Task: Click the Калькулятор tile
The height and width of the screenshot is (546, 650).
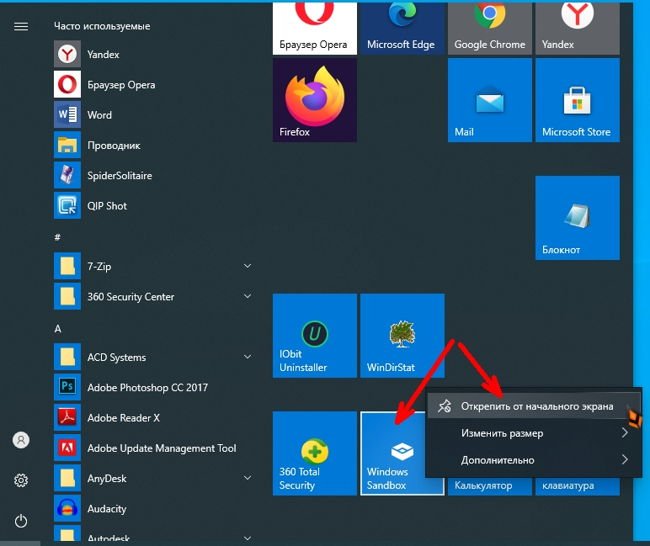Action: [x=490, y=486]
